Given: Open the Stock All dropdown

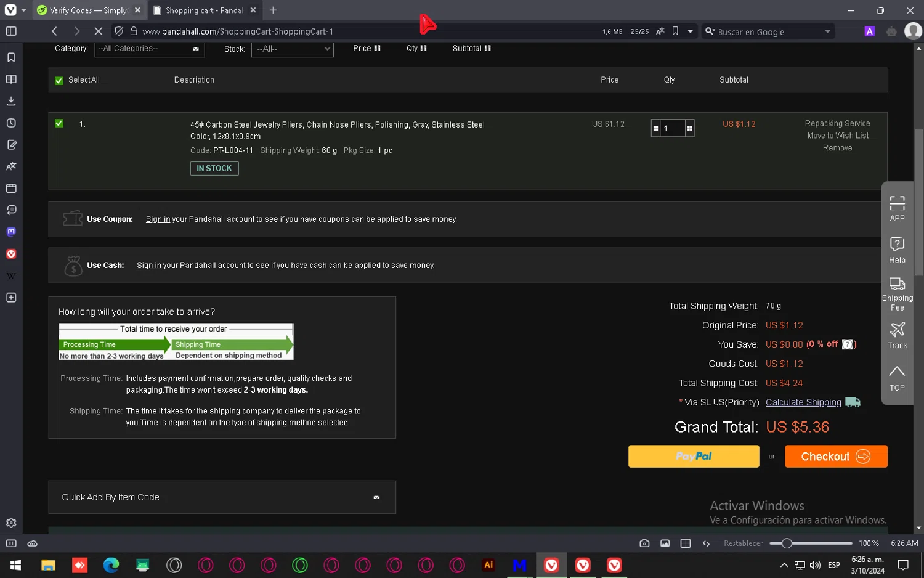Looking at the screenshot, I should 293,49.
